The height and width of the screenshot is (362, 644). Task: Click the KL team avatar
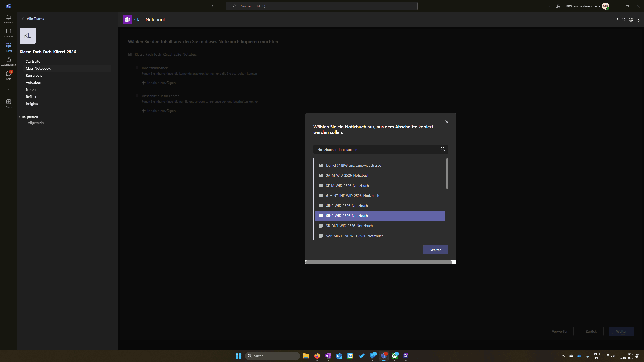point(28,36)
